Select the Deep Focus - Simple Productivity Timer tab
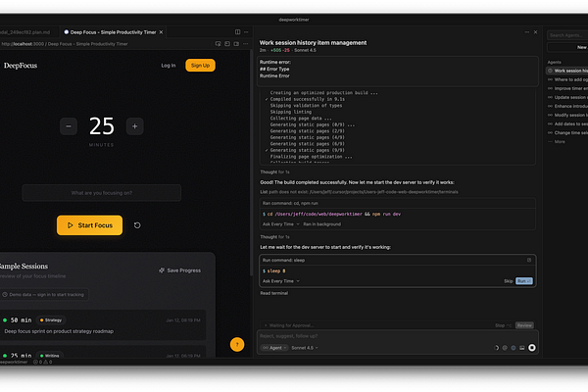 coord(113,32)
